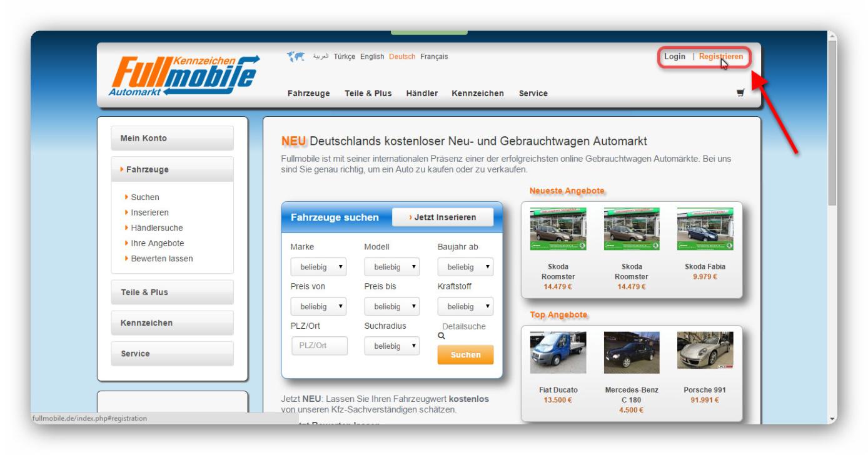Click the Detailsuche link
Screen dimensions: 868x455
coord(463,326)
